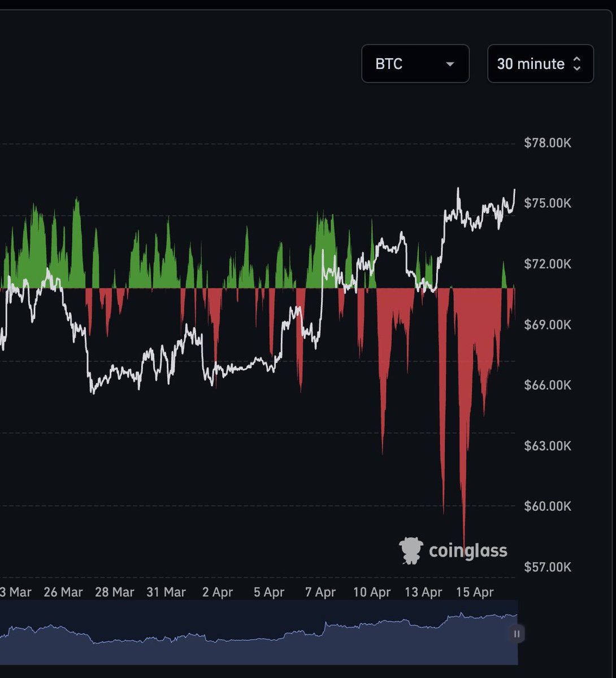Click the Coinglass bear logo icon
This screenshot has height=678, width=616.
tap(411, 550)
